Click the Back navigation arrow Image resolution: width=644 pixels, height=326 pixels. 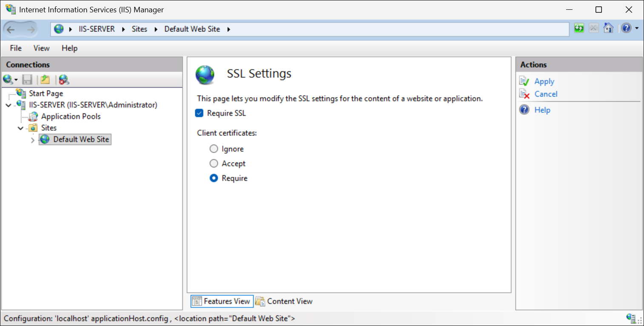click(x=11, y=29)
